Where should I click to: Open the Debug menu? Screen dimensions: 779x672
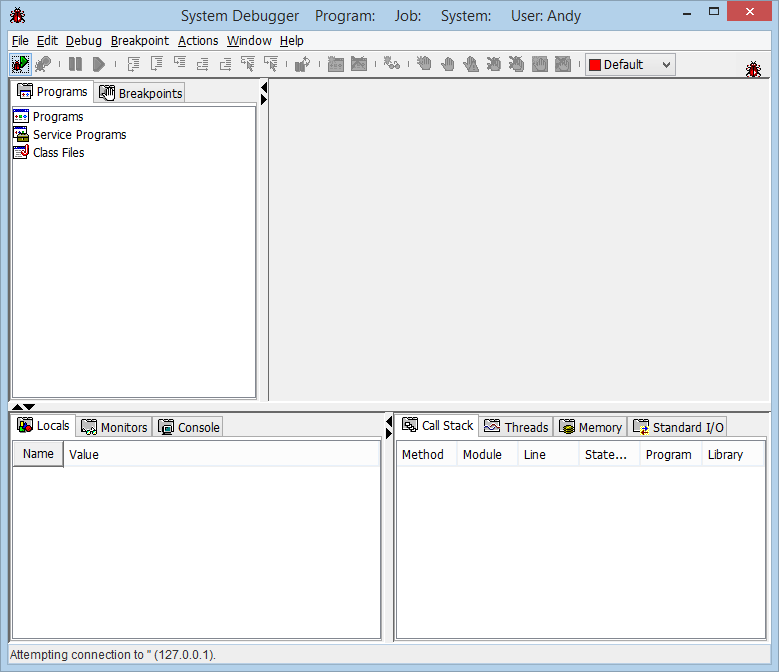pyautogui.click(x=84, y=41)
